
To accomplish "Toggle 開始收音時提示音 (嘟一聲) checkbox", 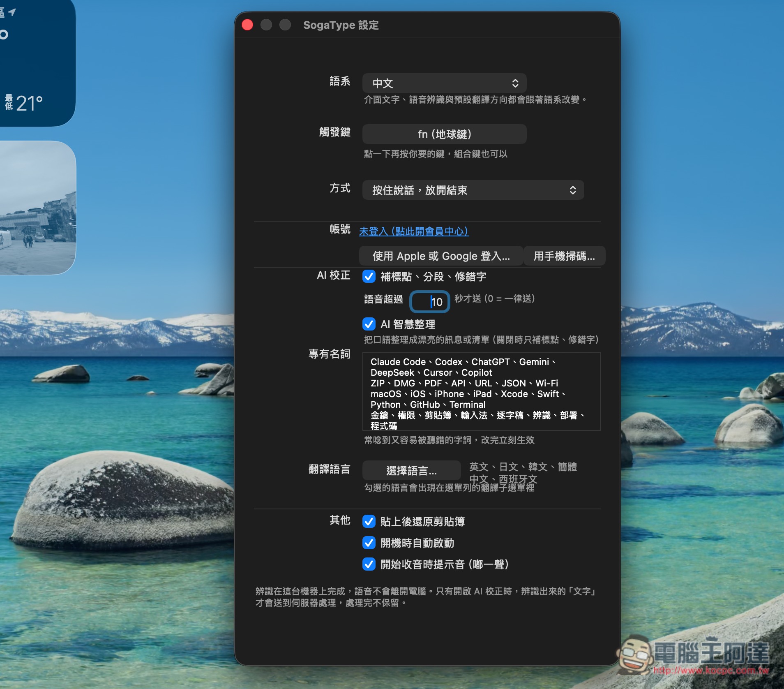I will coord(369,564).
